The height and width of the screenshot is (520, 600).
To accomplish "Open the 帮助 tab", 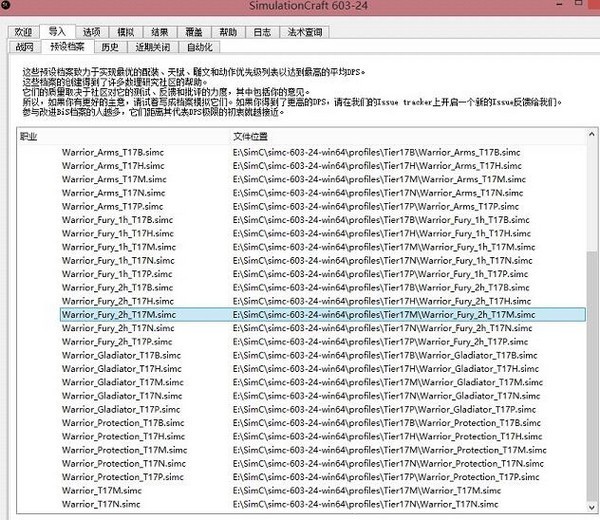I will point(228,32).
